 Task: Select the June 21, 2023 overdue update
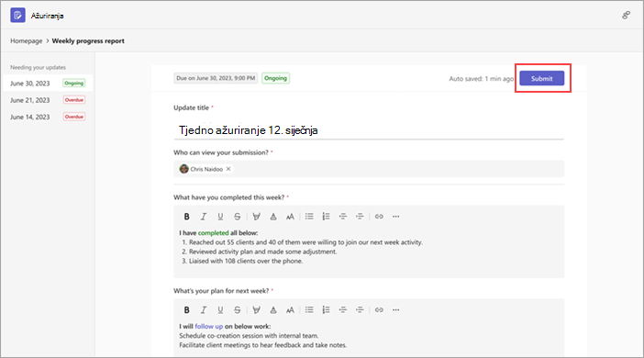[48, 100]
